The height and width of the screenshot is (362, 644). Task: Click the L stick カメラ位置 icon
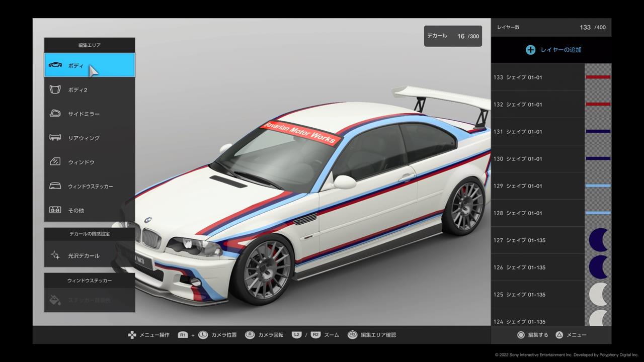[203, 335]
